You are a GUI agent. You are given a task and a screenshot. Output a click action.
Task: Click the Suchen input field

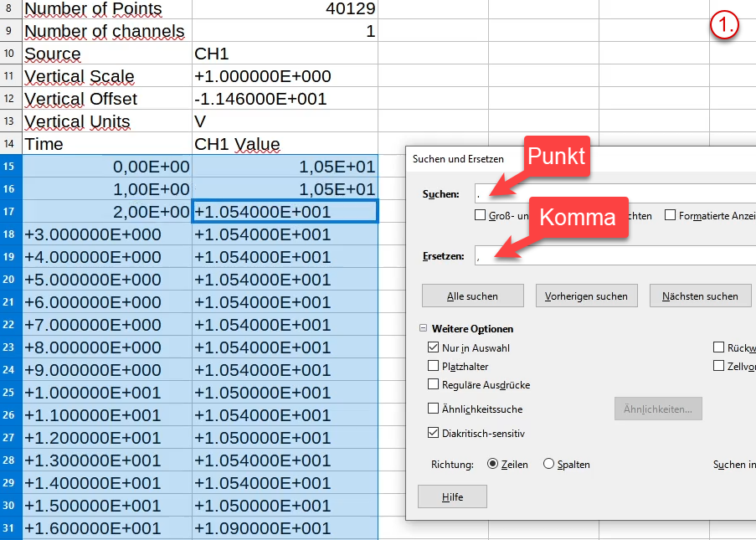point(615,194)
